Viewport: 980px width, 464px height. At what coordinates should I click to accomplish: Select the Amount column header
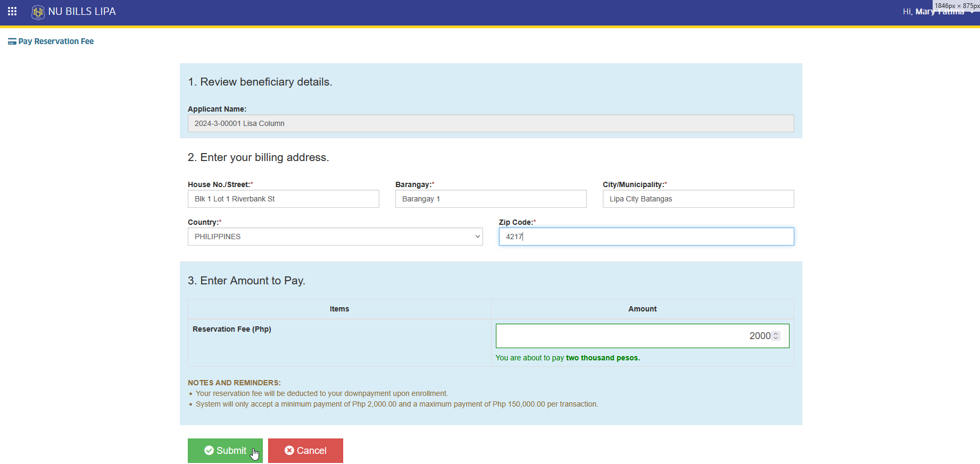click(642, 309)
